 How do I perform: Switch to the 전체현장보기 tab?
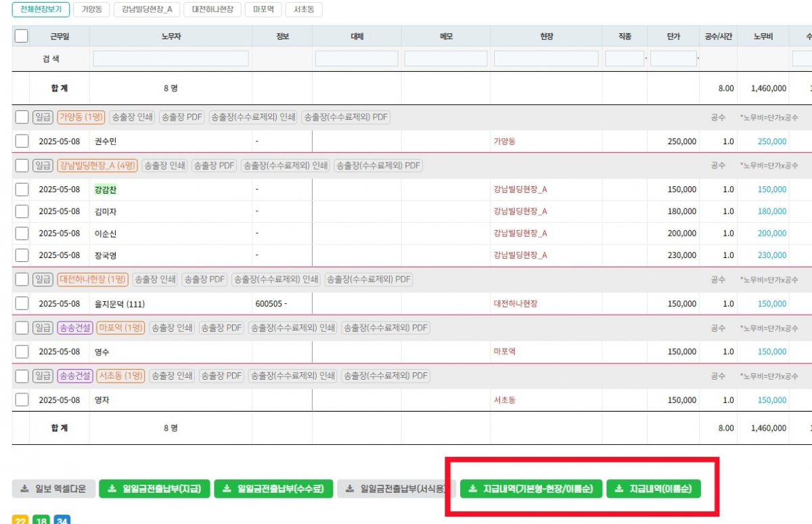(40, 9)
